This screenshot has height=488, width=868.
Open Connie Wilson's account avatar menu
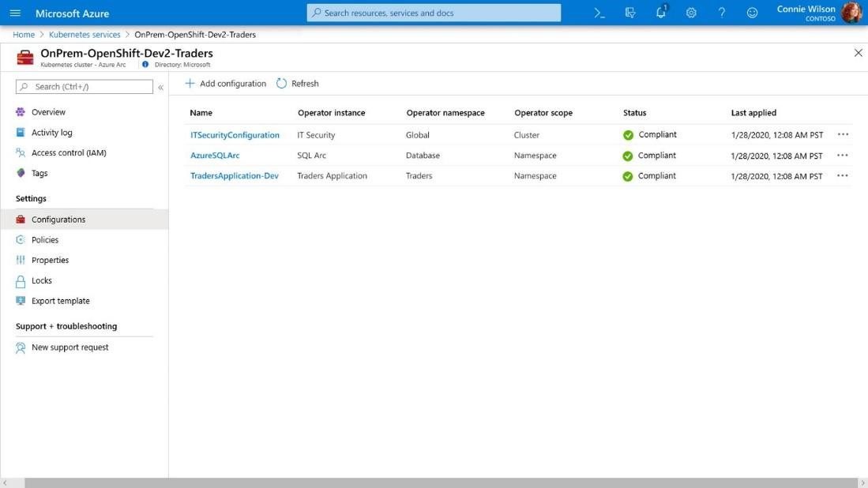tap(852, 13)
